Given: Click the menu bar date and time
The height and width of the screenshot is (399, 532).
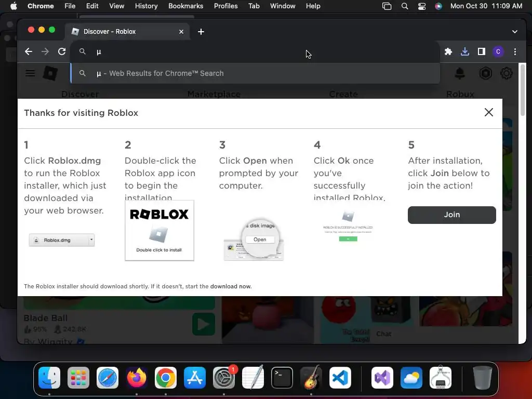Looking at the screenshot, I should (x=486, y=6).
